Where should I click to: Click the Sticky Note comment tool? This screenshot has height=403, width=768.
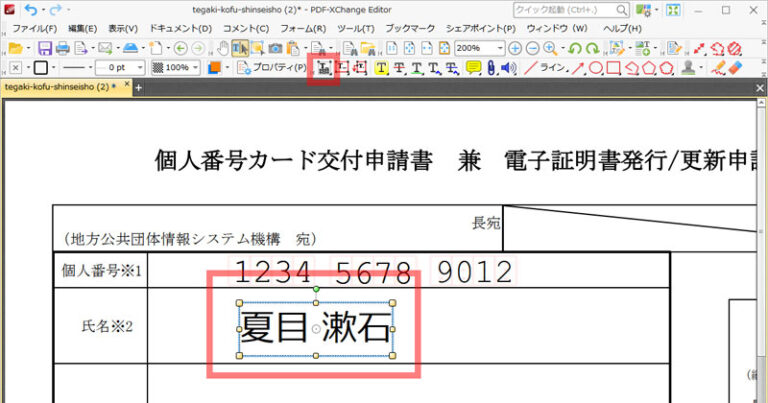tap(474, 68)
